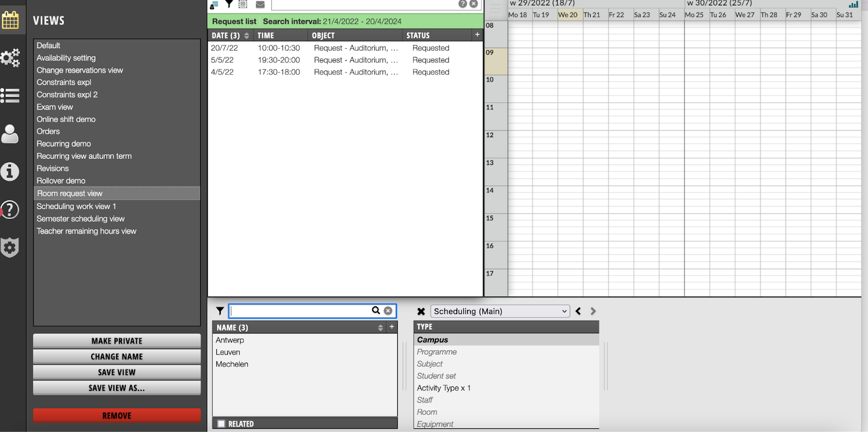Select the Recurring view autumn term
Screen dimensions: 868x432
coord(117,156)
